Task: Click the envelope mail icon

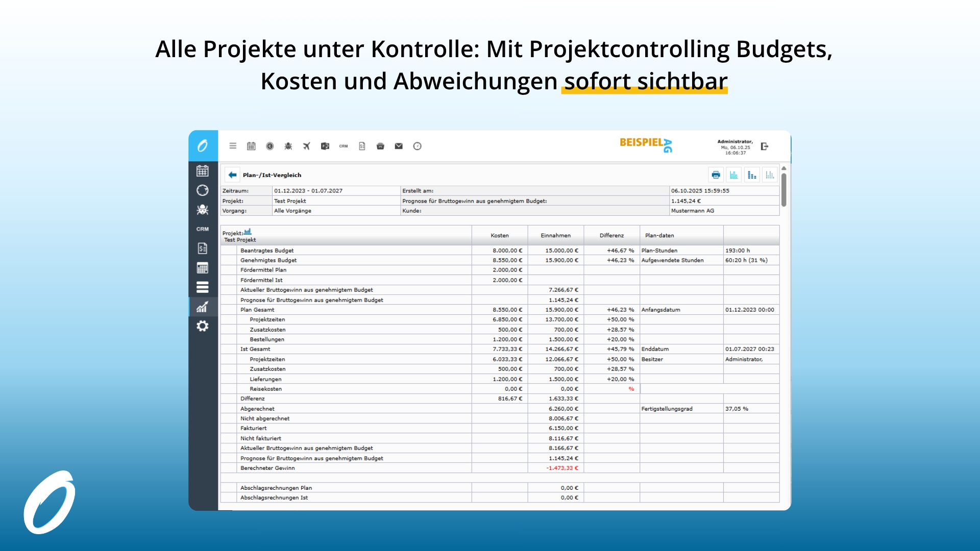Action: (399, 146)
